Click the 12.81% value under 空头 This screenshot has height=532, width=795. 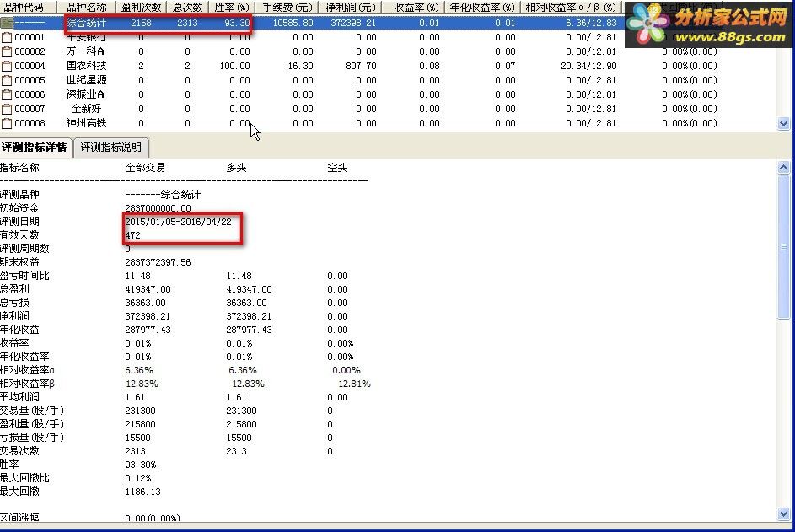coord(354,384)
